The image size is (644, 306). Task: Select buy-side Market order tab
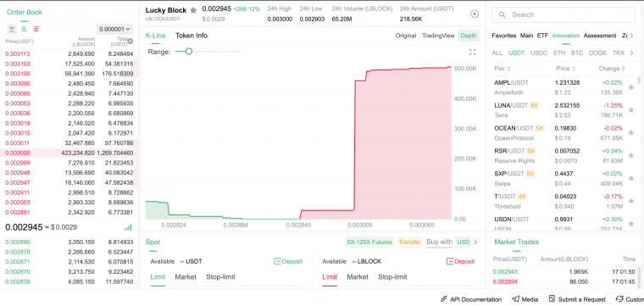(186, 277)
